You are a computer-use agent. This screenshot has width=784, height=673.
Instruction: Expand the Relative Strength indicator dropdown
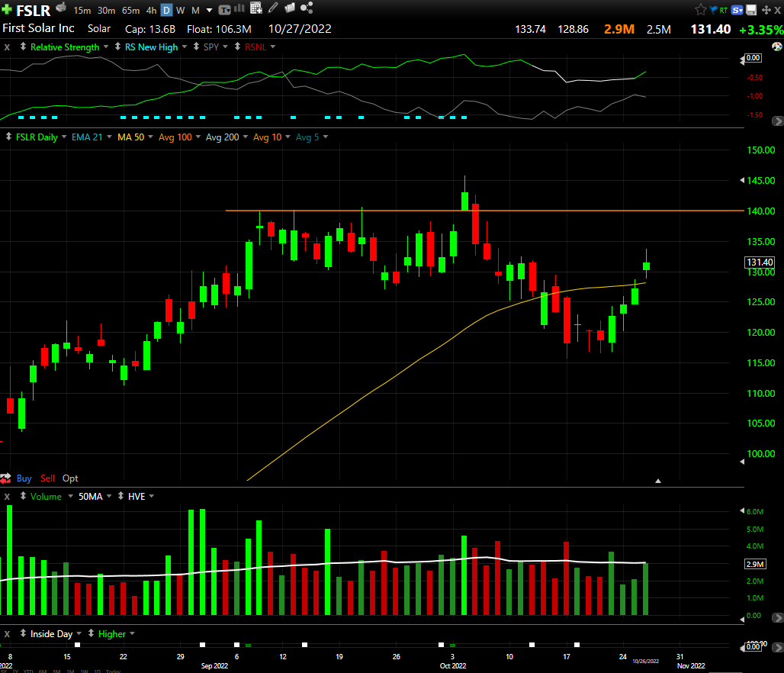click(105, 47)
